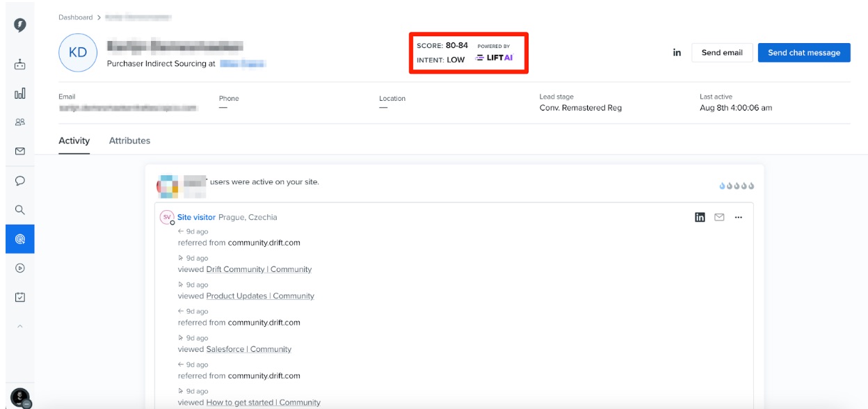The image size is (868, 409).
Task: Click the Prague, Czechia location text
Action: click(248, 217)
